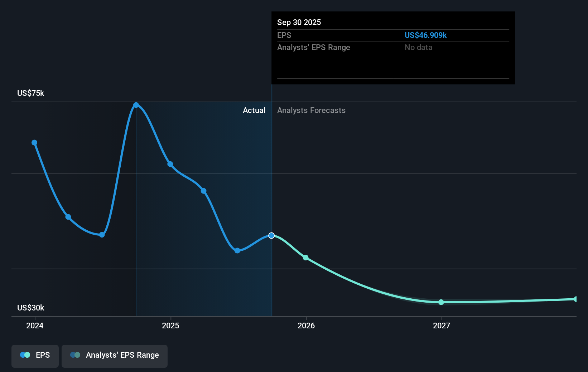
Task: Select the highlighted Sep 30 2025 data point
Action: click(271, 235)
